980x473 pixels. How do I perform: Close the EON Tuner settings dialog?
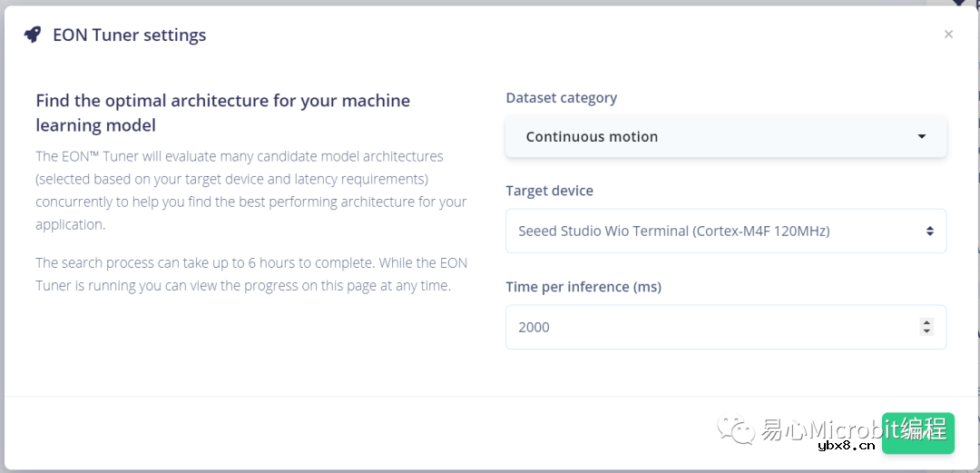tap(948, 34)
